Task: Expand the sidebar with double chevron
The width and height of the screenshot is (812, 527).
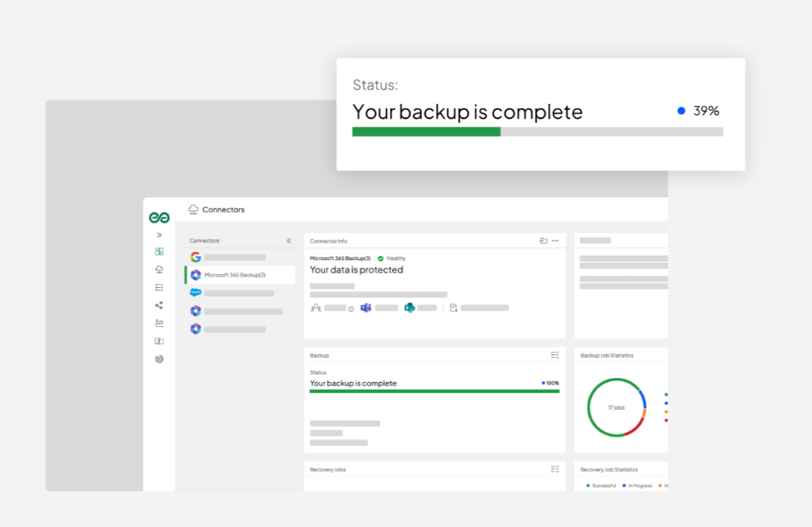Action: click(159, 235)
